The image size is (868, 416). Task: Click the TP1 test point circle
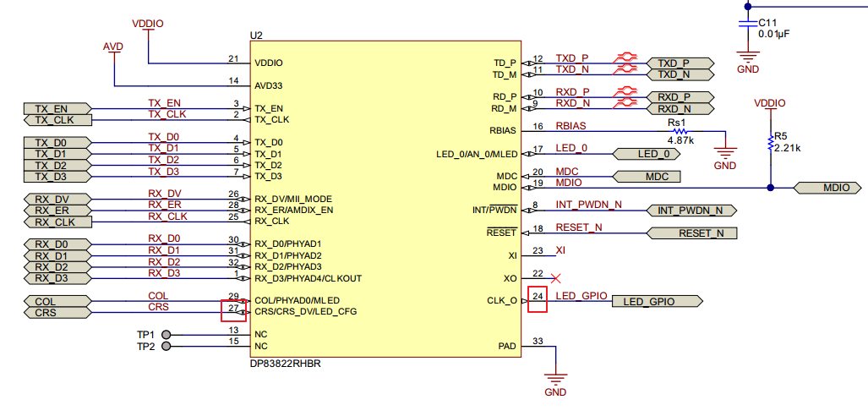point(166,335)
